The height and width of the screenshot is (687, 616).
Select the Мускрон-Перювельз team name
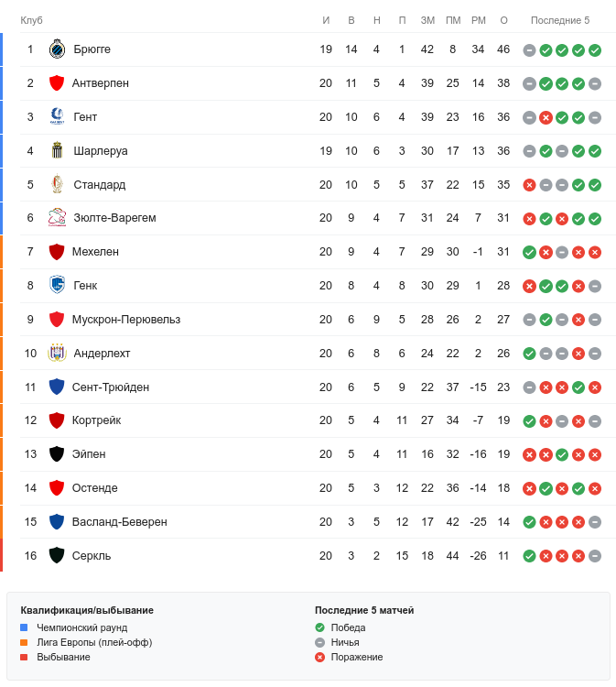point(126,320)
